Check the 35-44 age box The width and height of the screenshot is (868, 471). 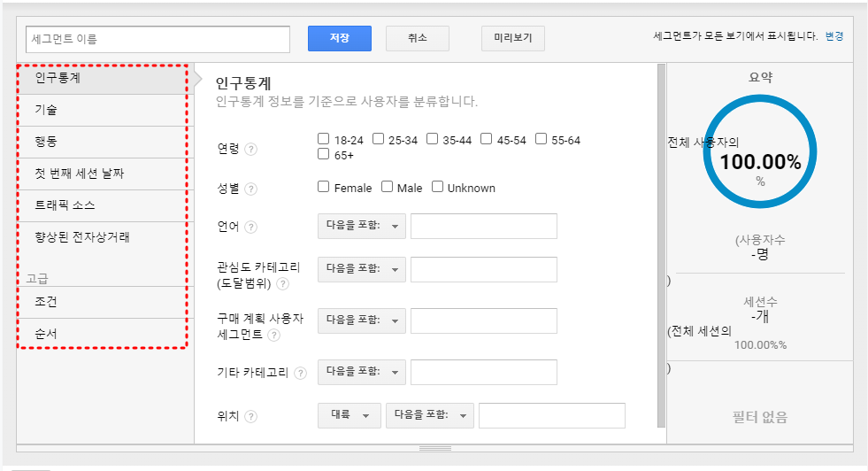pyautogui.click(x=433, y=138)
